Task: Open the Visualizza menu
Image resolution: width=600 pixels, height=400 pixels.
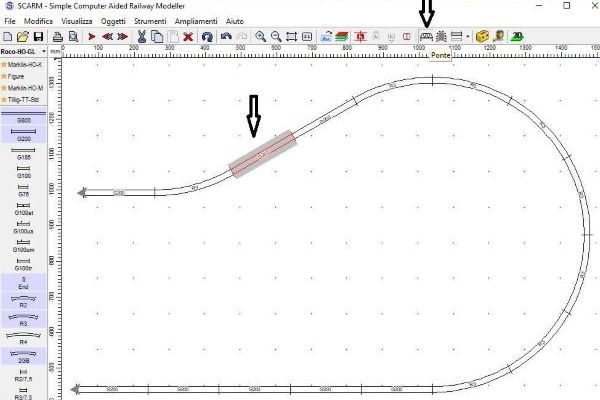Action: point(77,20)
